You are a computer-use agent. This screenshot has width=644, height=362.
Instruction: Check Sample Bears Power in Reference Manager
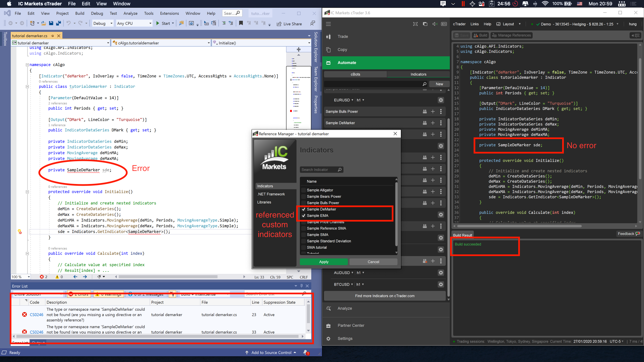[x=304, y=197]
